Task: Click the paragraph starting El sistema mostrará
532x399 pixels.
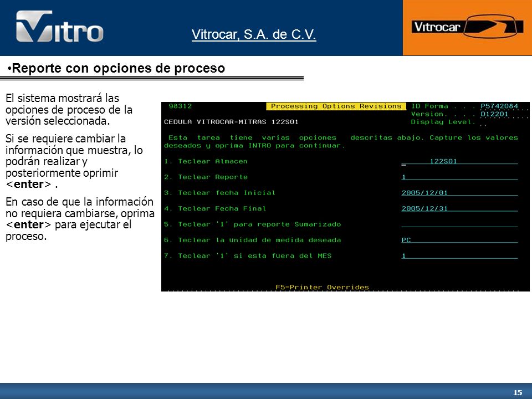Action: tap(69, 109)
